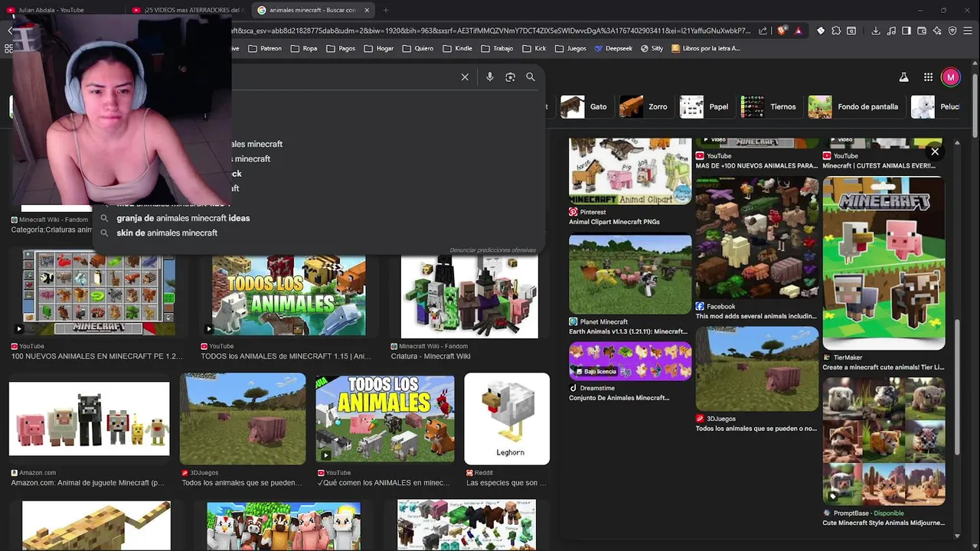This screenshot has height=551, width=980.
Task: Expand Pagos bookmarks folder
Action: 340,48
